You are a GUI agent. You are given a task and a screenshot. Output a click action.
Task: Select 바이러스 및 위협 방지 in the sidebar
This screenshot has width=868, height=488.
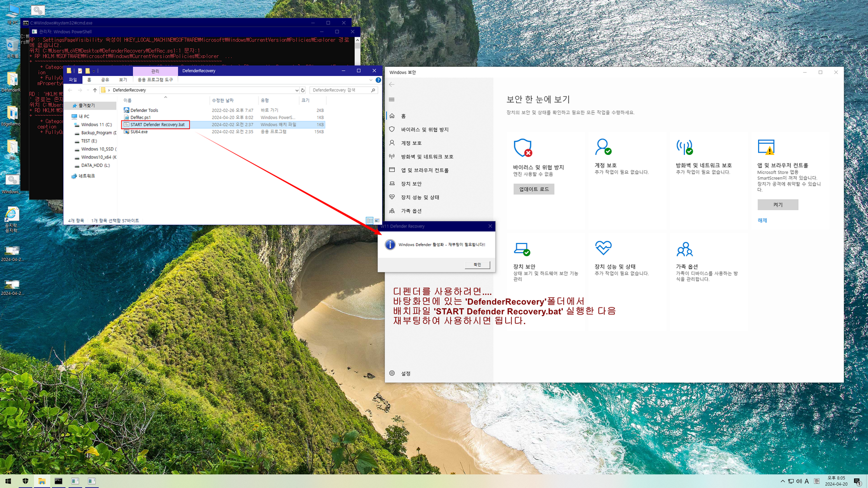click(439, 130)
